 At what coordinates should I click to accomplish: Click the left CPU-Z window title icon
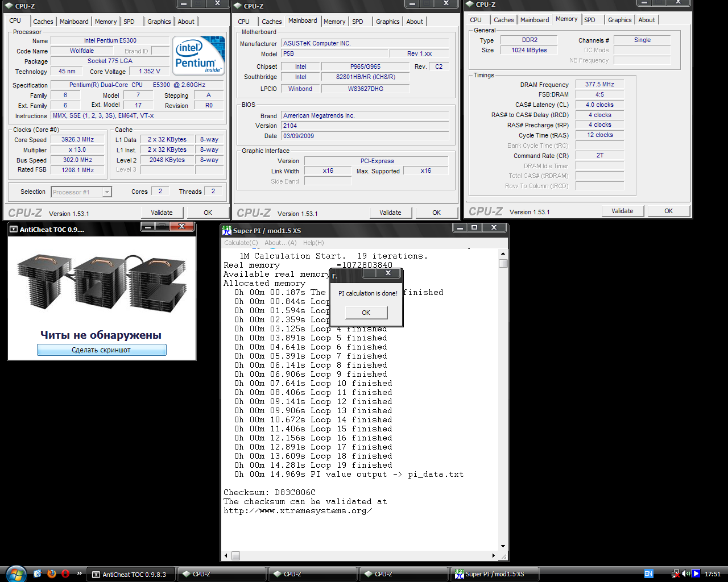10,6
